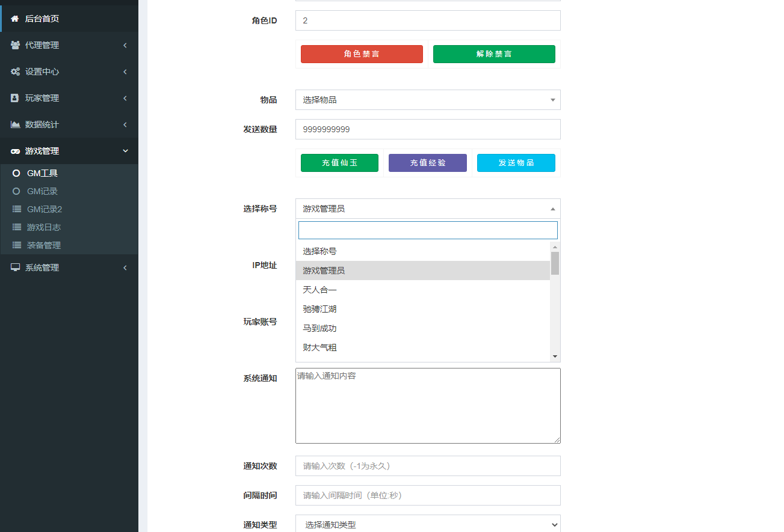Screen dimensions: 784x532
Task: Open the GM记录 sidebar item
Action: pos(42,191)
